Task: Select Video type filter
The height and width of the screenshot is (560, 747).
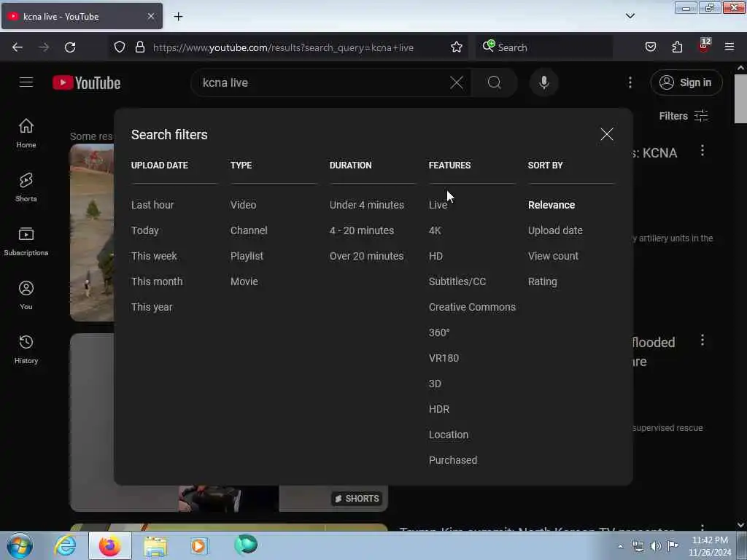Action: [243, 205]
